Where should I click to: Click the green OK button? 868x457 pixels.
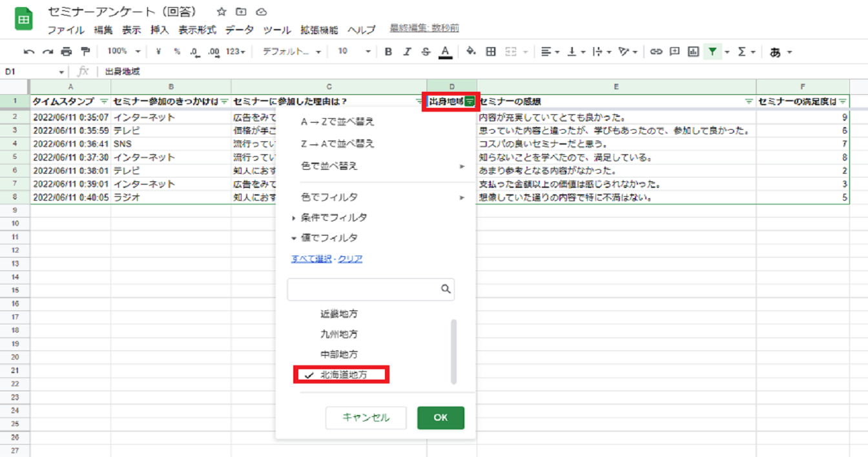(x=440, y=418)
